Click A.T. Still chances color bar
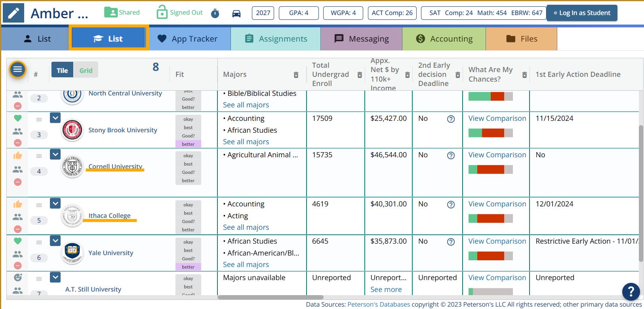The height and width of the screenshot is (309, 644). click(x=490, y=292)
